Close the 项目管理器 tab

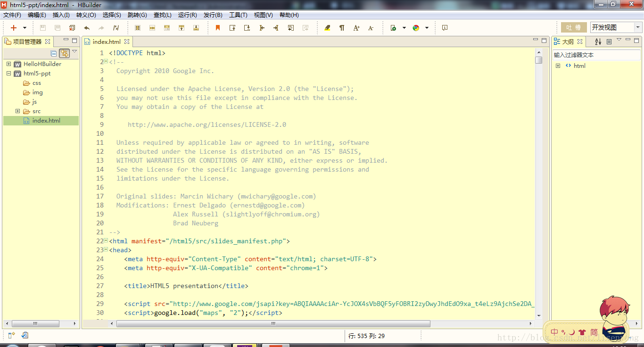(48, 41)
